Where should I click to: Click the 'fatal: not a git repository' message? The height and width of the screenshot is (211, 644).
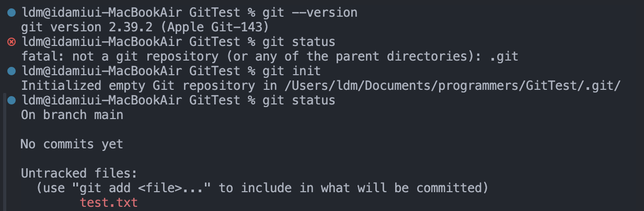click(120, 56)
